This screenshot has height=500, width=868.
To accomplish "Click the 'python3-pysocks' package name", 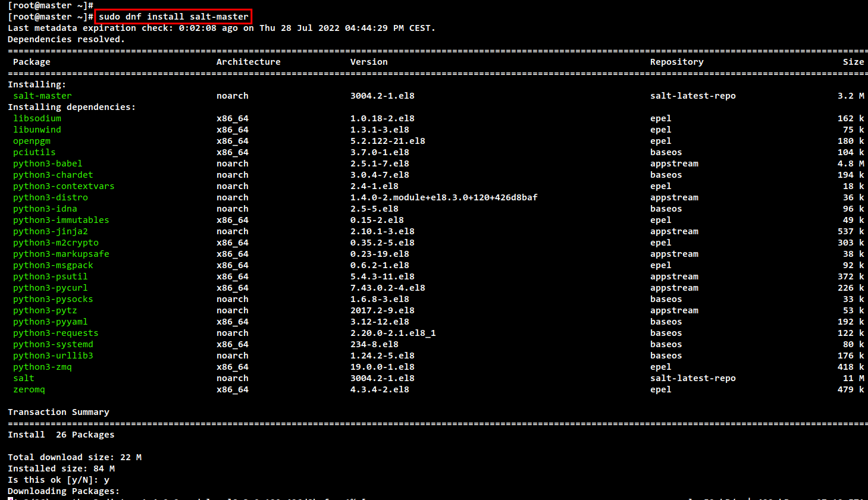I will click(x=53, y=299).
